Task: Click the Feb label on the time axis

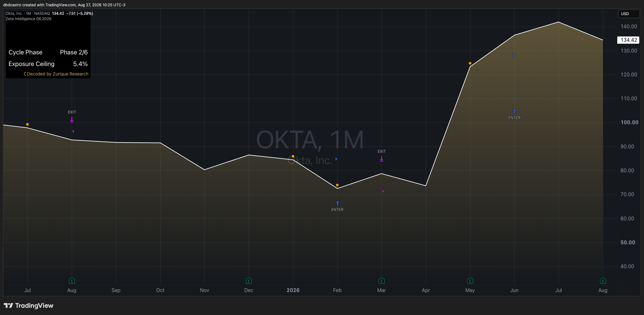Action: [x=337, y=290]
